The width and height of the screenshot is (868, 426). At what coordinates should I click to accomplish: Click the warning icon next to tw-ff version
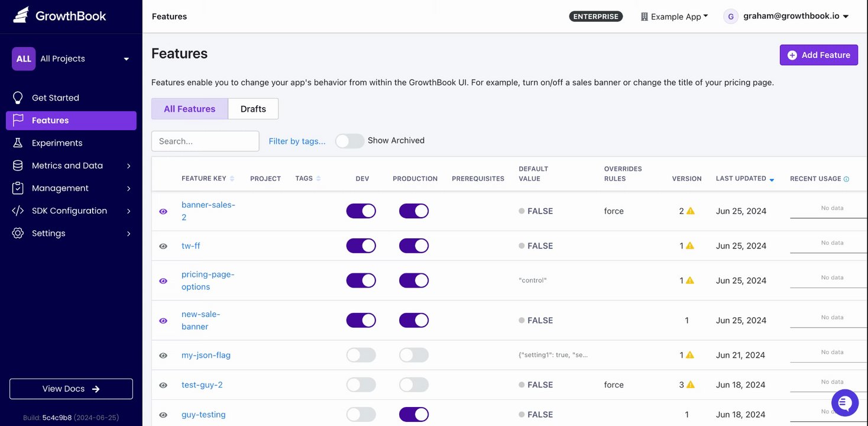click(690, 246)
